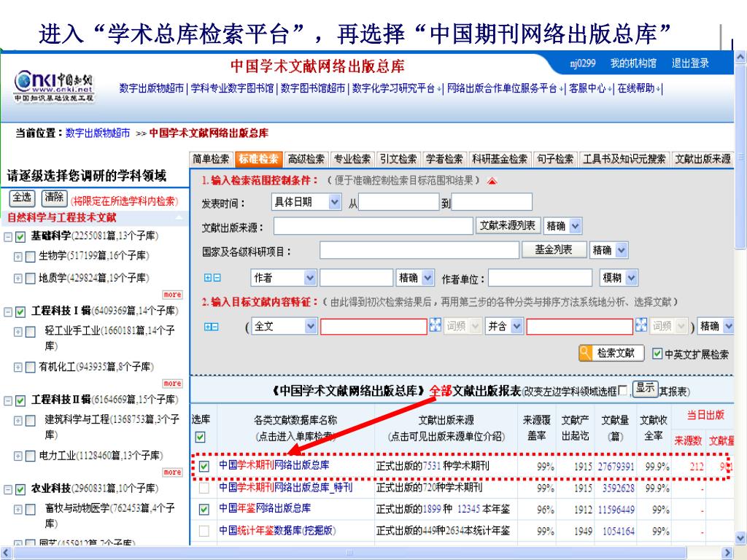Expand the 建筑科学与工程 tree node
This screenshot has width=747, height=560.
[18, 421]
